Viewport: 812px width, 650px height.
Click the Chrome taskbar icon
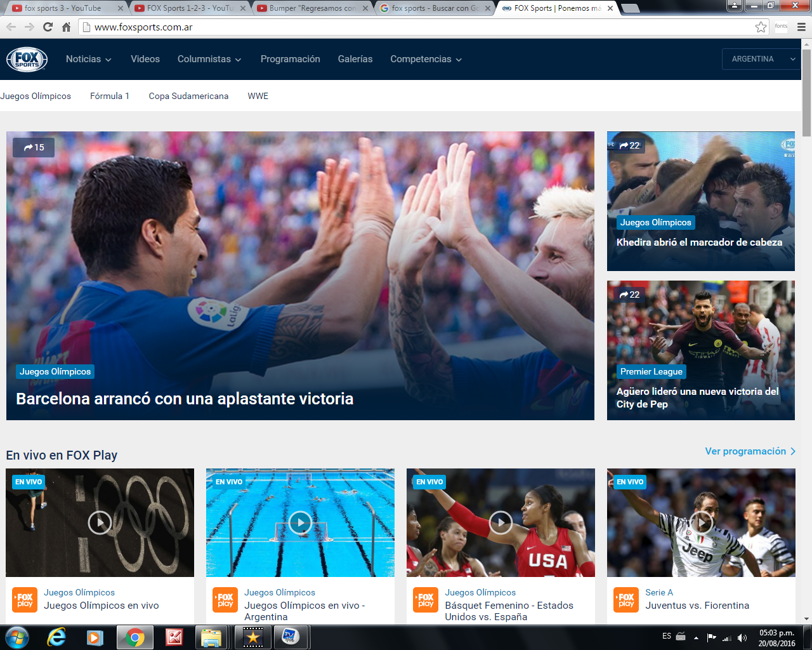(x=134, y=637)
